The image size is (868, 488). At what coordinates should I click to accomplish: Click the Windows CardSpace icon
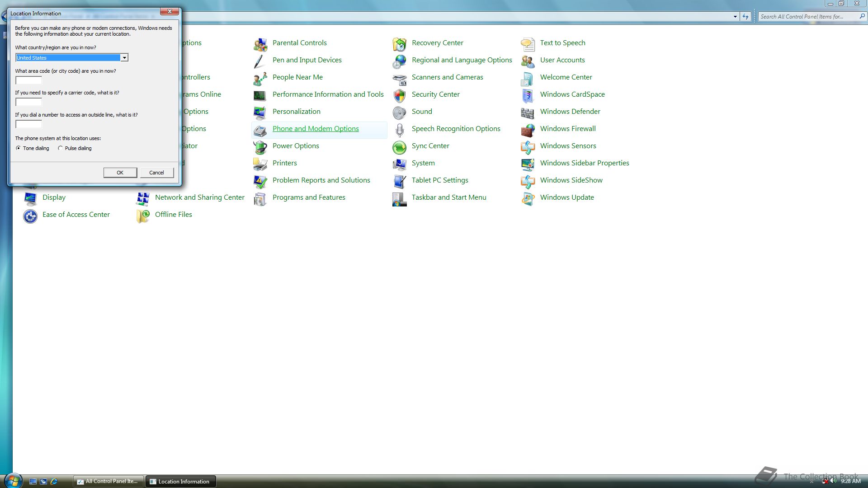click(528, 95)
